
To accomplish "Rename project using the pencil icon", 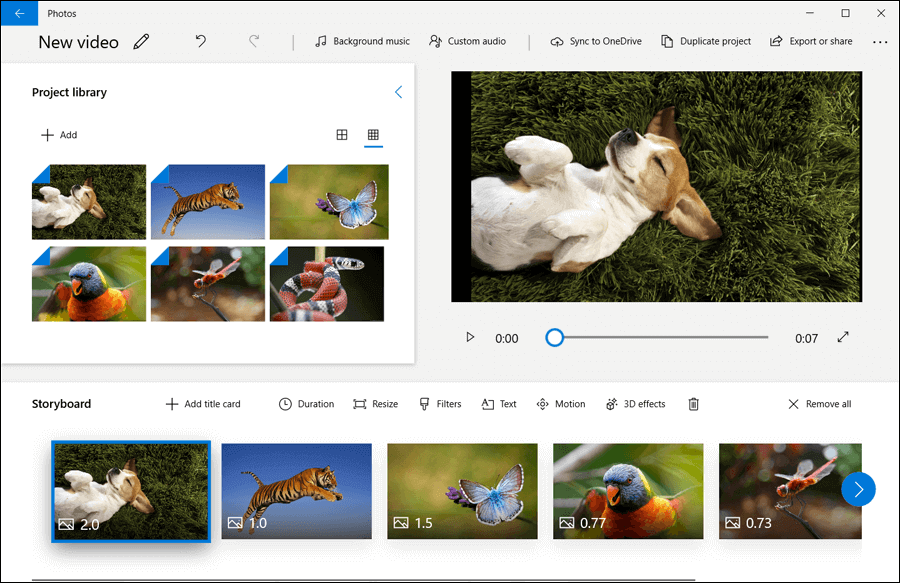I will click(141, 41).
